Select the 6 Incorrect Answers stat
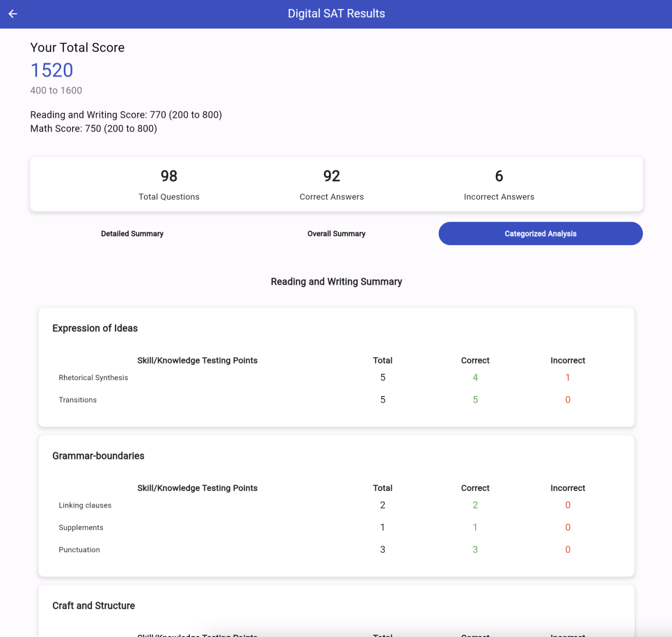Image resolution: width=672 pixels, height=637 pixels. [499, 184]
